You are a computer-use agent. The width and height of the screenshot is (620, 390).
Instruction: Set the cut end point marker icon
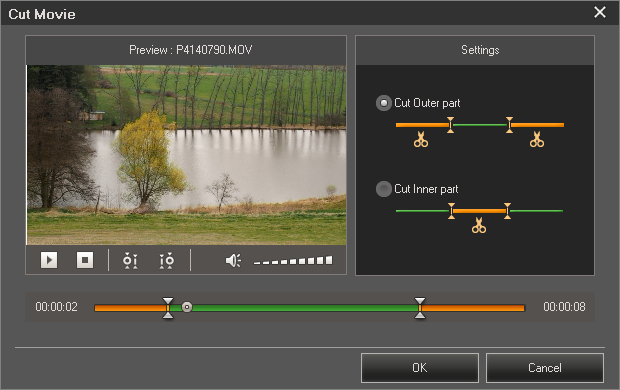(x=166, y=261)
